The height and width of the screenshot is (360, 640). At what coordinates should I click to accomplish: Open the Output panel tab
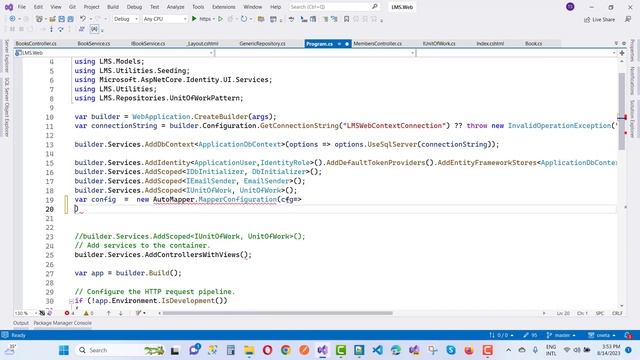coord(21,323)
